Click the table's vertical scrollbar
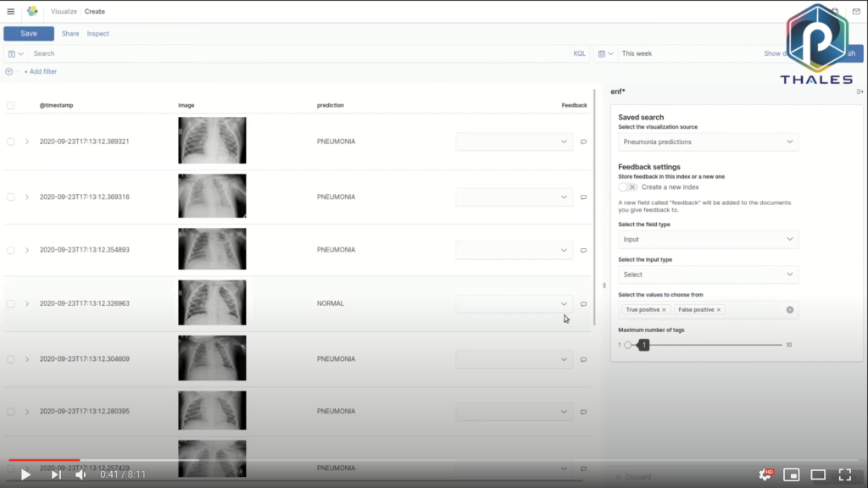The width and height of the screenshot is (868, 488). [594, 208]
